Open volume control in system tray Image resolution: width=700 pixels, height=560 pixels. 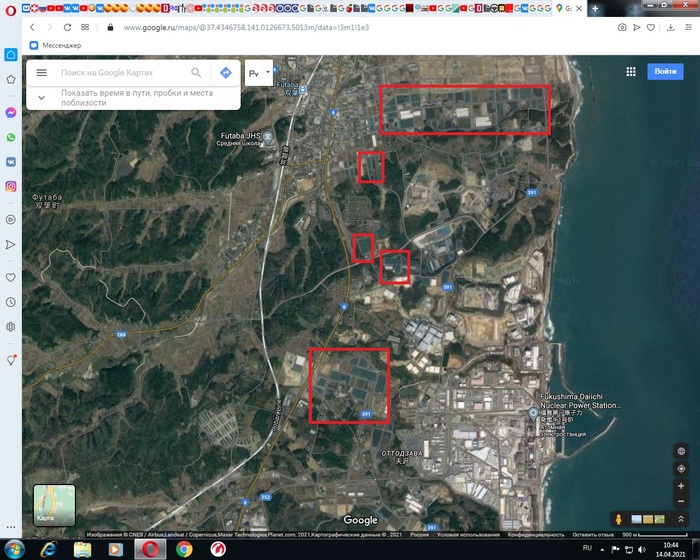click(x=642, y=549)
